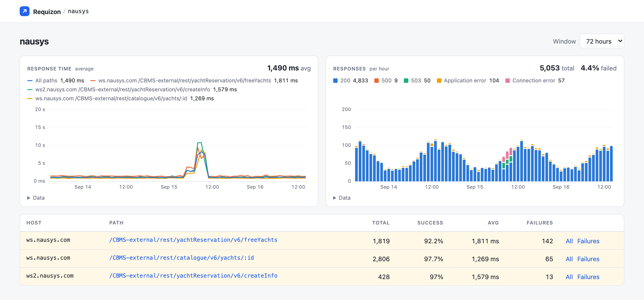Click Failures link in yachts/:id row
Screen dimensions: 644x300
click(588, 259)
